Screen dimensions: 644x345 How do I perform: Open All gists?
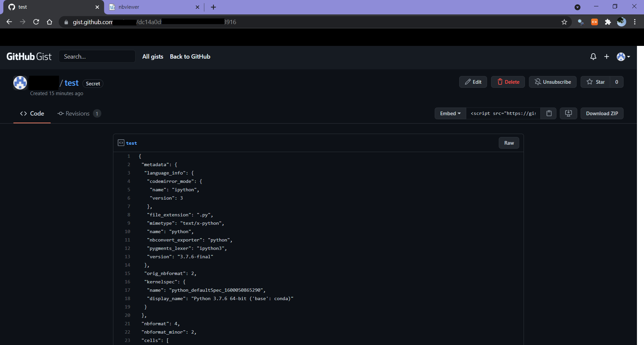(x=153, y=57)
